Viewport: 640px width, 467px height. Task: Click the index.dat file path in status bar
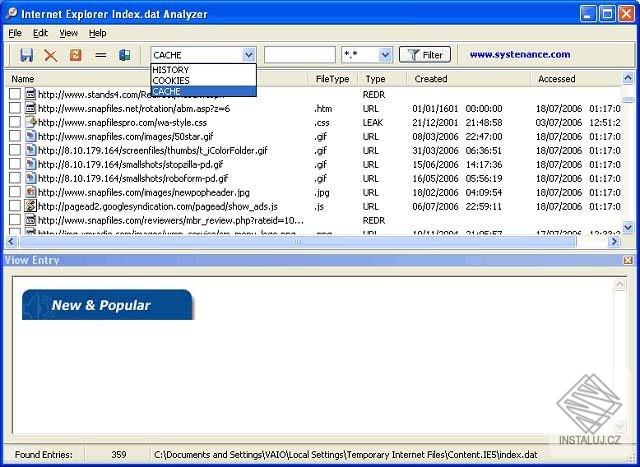click(346, 454)
